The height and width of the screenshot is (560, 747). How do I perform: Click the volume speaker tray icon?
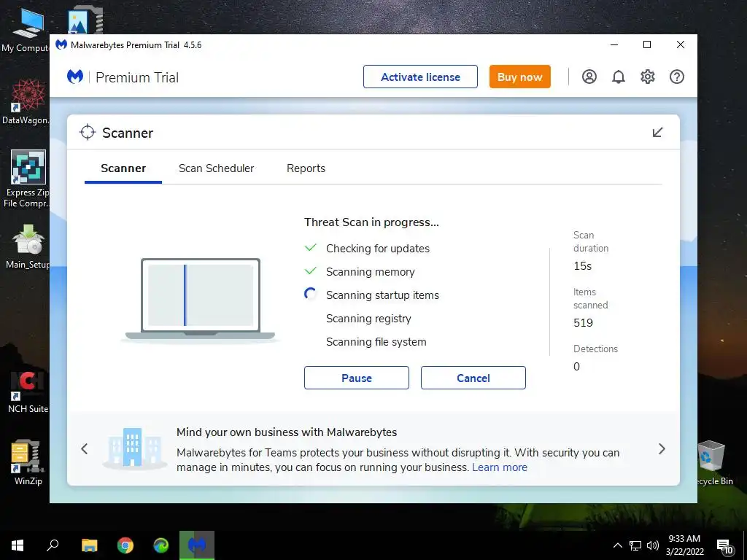pos(653,545)
